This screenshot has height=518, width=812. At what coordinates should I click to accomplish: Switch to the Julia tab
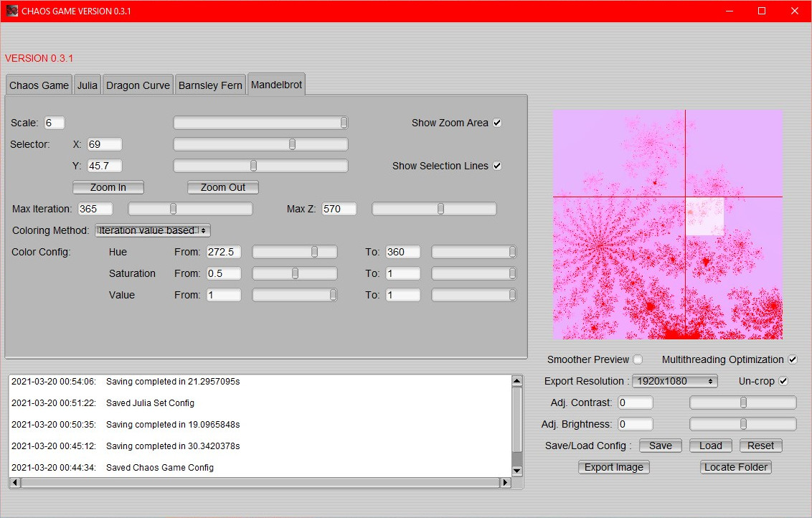click(87, 84)
